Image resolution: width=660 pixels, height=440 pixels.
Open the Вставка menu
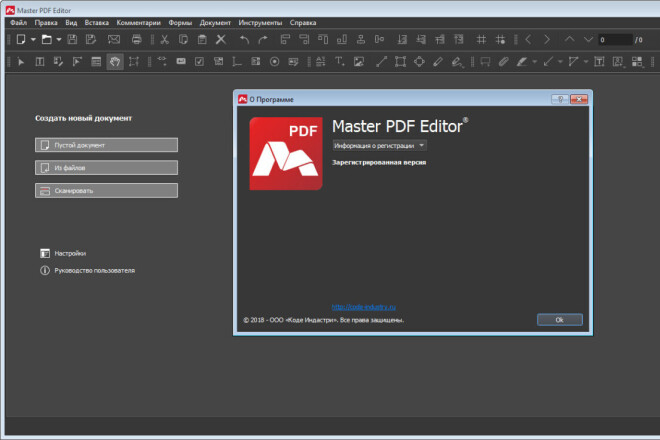(x=96, y=23)
